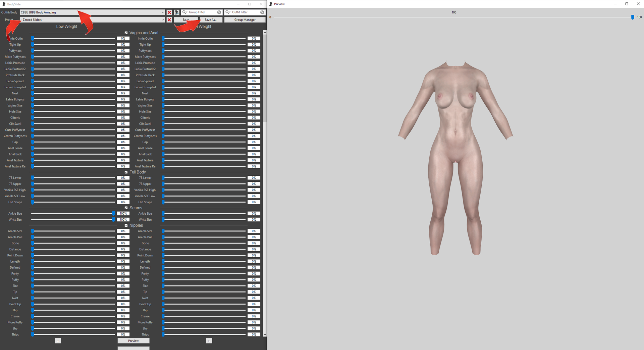Click the Preview window weight slider handle
Screen dimensions: 644x350
pos(633,17)
